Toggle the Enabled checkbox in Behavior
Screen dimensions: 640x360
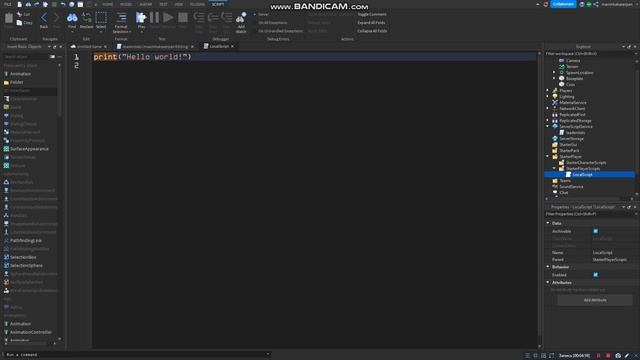pyautogui.click(x=596, y=275)
